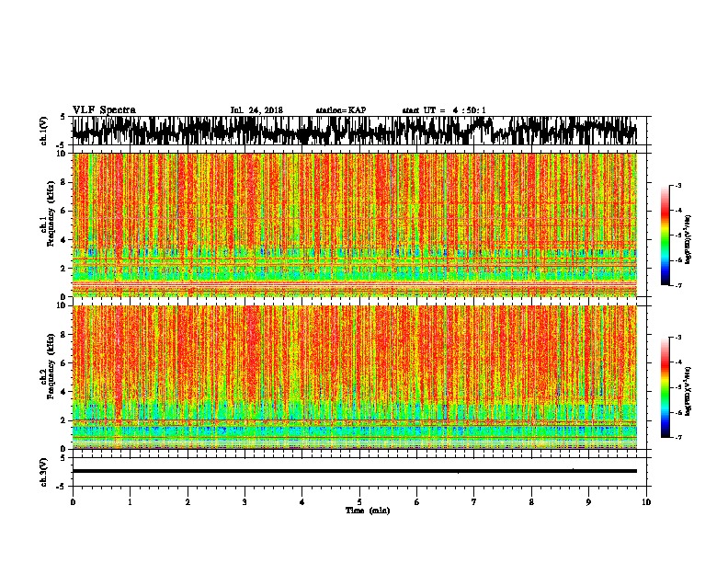Click the "-3" value atop ch.1 colorbar
This screenshot has height=563, width=728.
click(x=678, y=185)
